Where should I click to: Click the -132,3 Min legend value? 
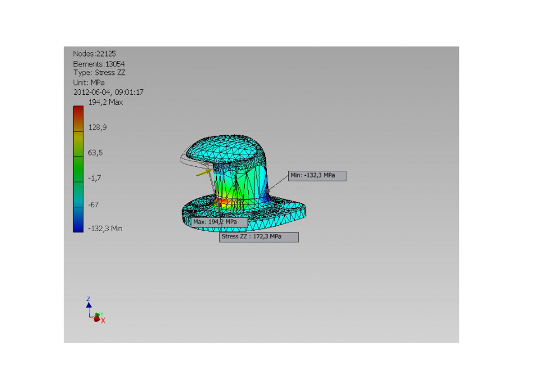[x=105, y=228]
